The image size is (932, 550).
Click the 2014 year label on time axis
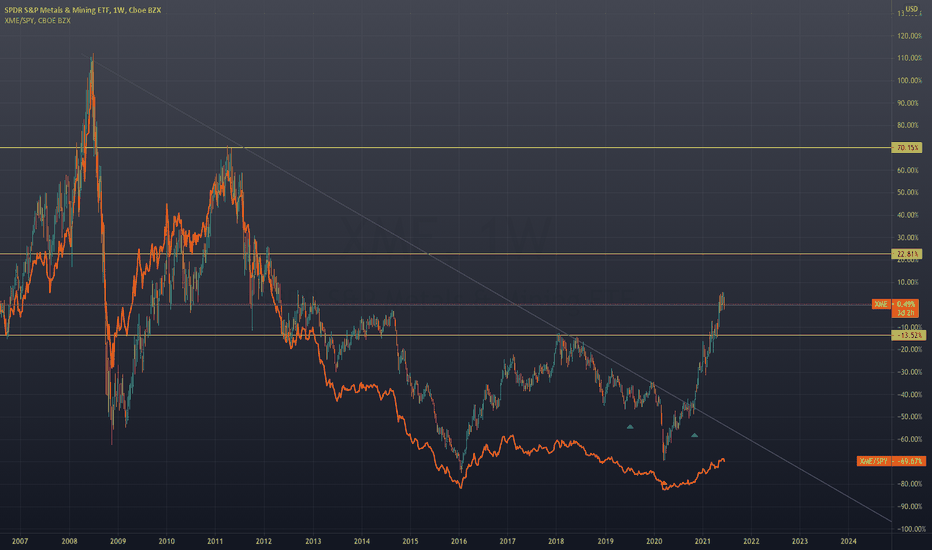point(362,541)
